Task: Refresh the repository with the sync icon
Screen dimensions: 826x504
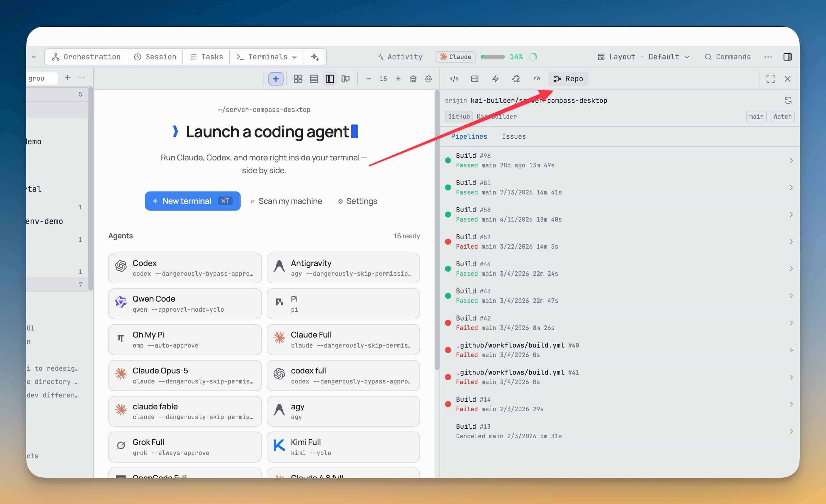Action: tap(788, 100)
